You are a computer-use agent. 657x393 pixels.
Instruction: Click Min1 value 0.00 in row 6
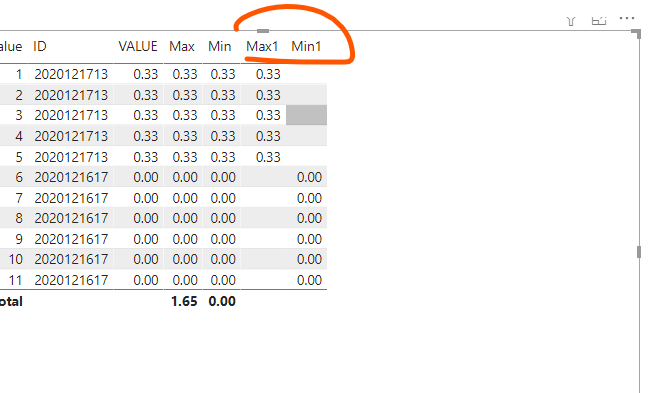coord(309,177)
